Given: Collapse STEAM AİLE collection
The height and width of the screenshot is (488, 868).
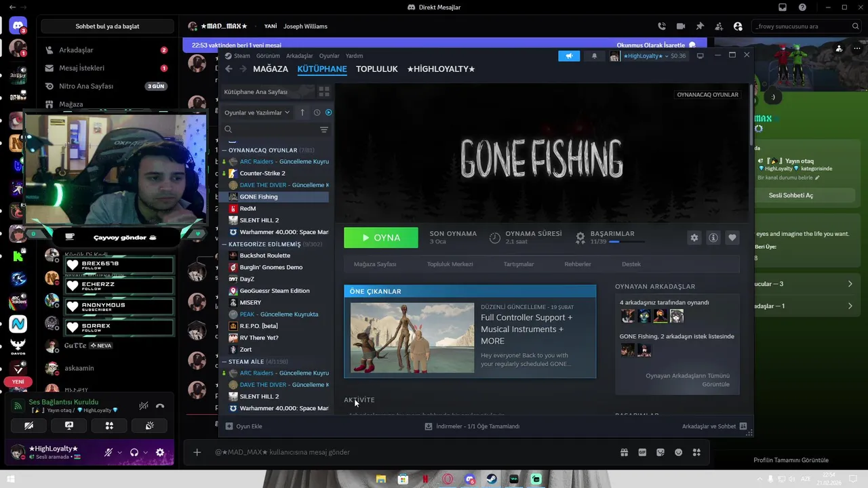Looking at the screenshot, I should (224, 362).
